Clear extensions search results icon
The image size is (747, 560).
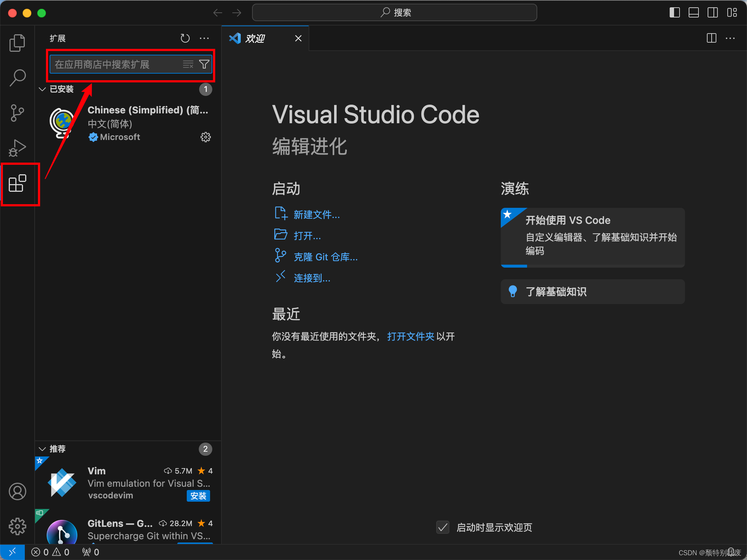point(188,65)
